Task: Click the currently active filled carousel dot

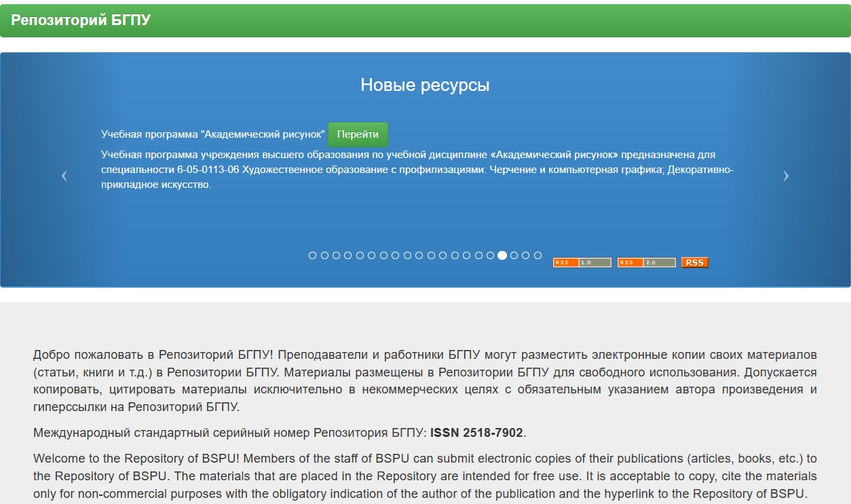Action: pos(502,256)
